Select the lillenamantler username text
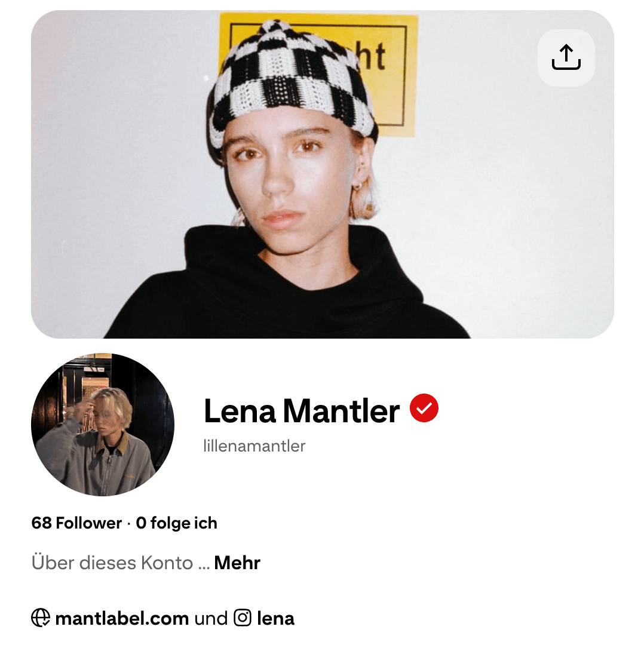The height and width of the screenshot is (651, 644). point(254,446)
